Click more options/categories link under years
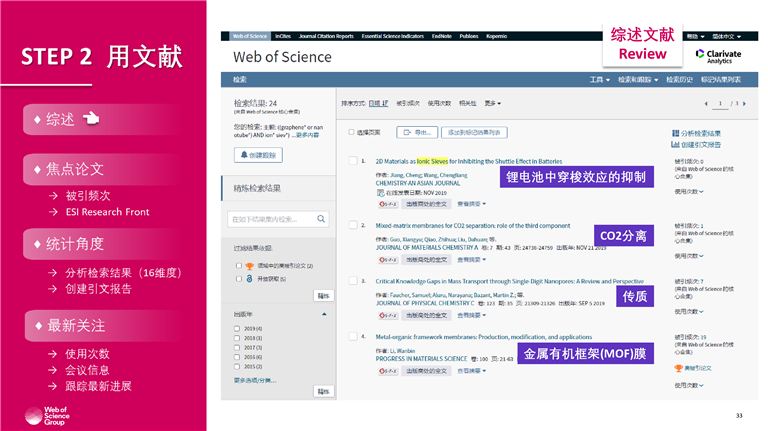 pos(255,381)
